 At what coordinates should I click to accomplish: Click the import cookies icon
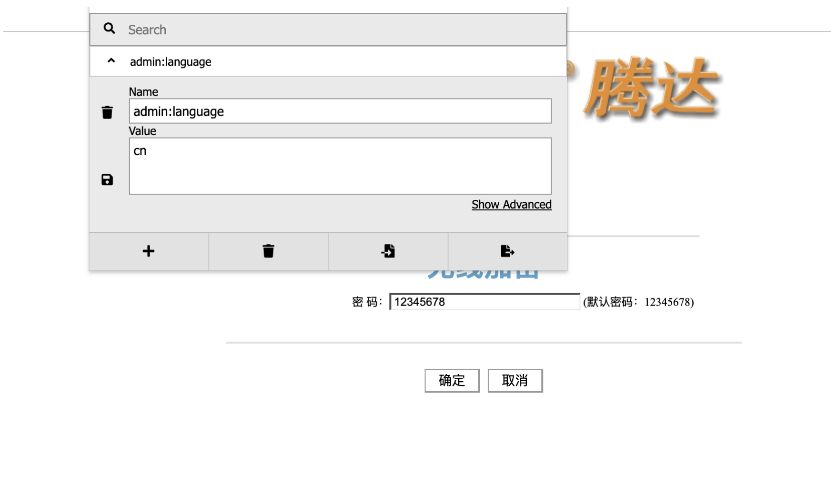388,251
